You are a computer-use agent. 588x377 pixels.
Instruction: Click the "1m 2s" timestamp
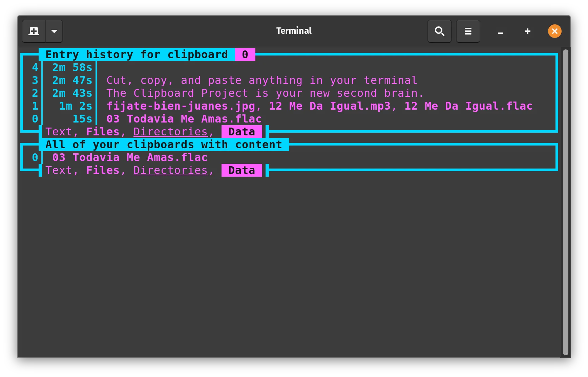coord(76,106)
